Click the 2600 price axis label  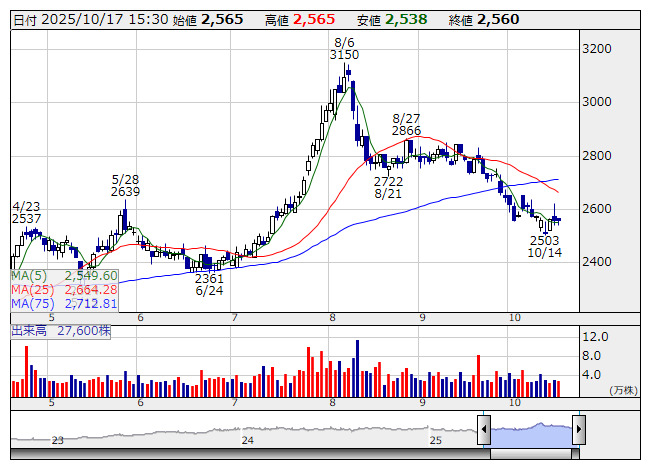click(597, 209)
